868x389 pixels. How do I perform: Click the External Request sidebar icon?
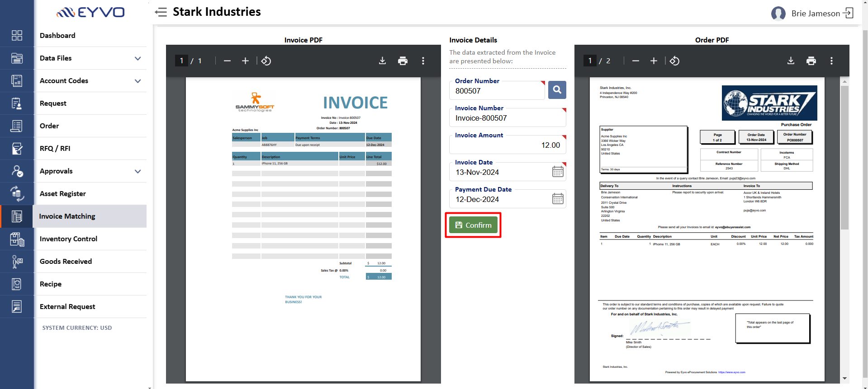17,307
